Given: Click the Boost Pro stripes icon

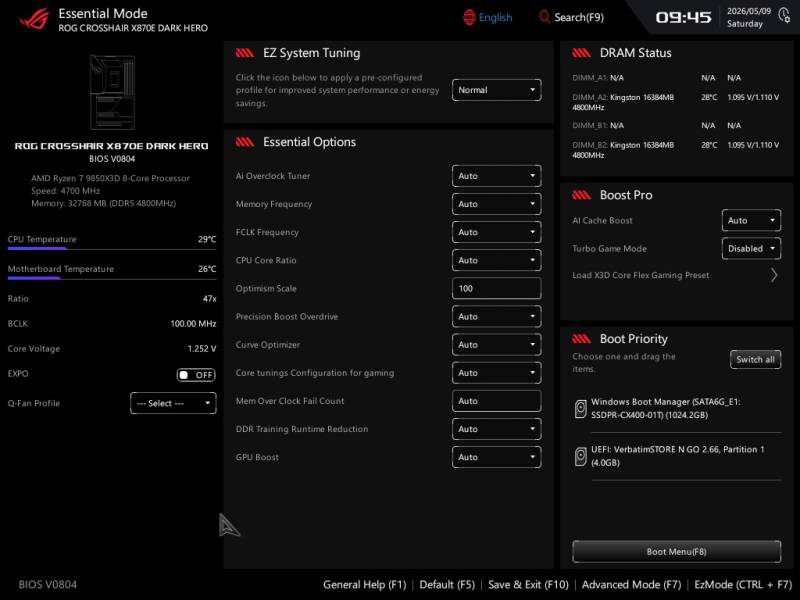Looking at the screenshot, I should click(582, 195).
